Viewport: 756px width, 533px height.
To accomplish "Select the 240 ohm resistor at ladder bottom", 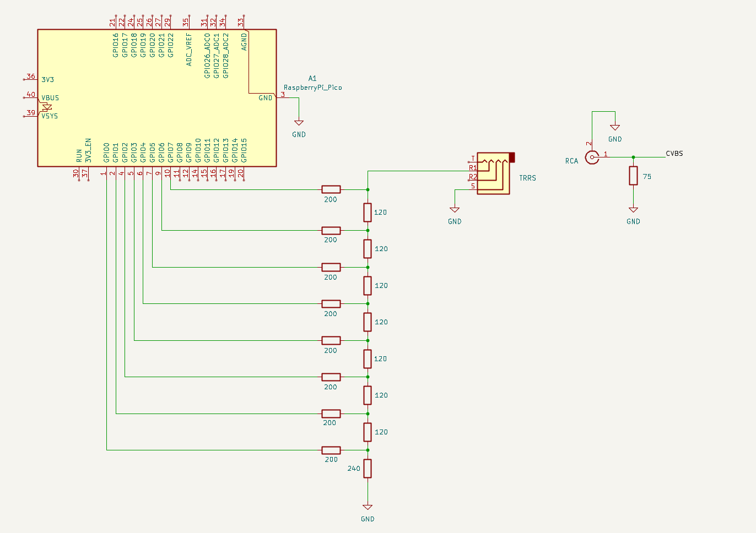I will (368, 469).
